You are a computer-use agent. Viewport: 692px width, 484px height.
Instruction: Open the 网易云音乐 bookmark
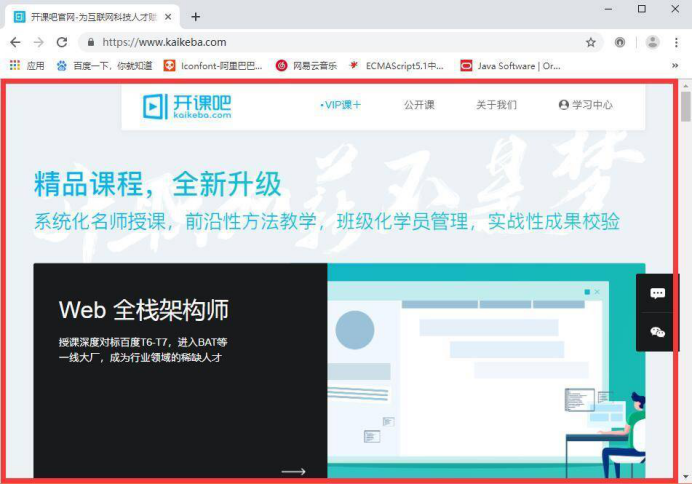click(306, 66)
